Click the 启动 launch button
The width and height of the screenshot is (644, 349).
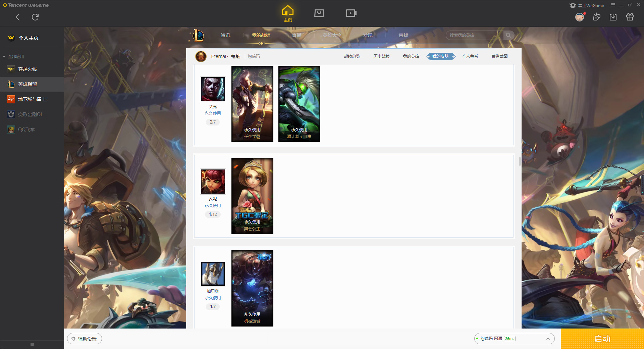click(x=602, y=339)
